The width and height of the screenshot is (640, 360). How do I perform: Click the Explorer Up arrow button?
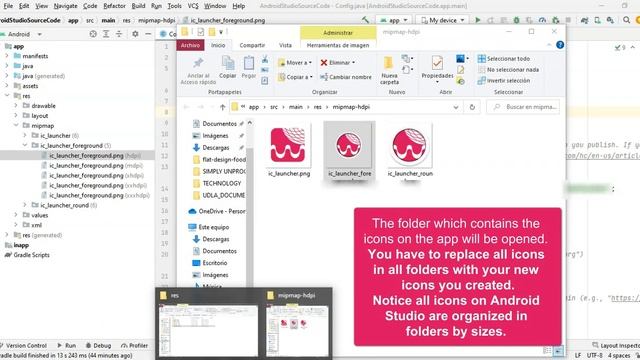tap(222, 107)
